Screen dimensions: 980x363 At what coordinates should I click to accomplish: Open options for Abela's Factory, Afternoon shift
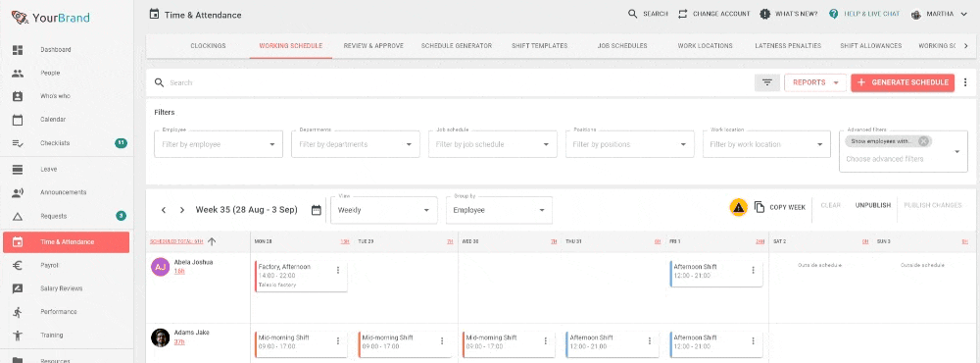pyautogui.click(x=338, y=270)
